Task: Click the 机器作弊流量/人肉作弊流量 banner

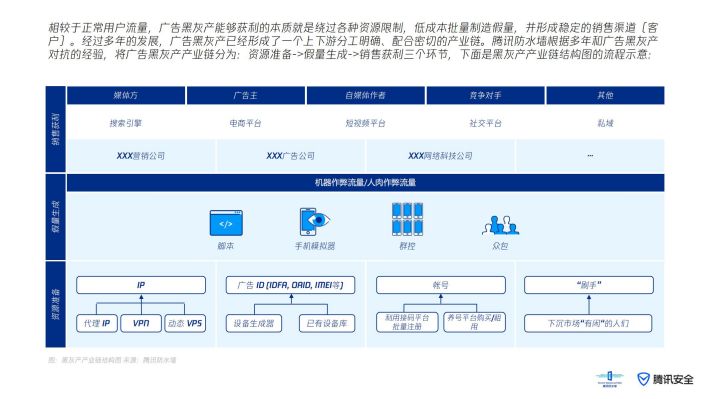Action: (365, 183)
